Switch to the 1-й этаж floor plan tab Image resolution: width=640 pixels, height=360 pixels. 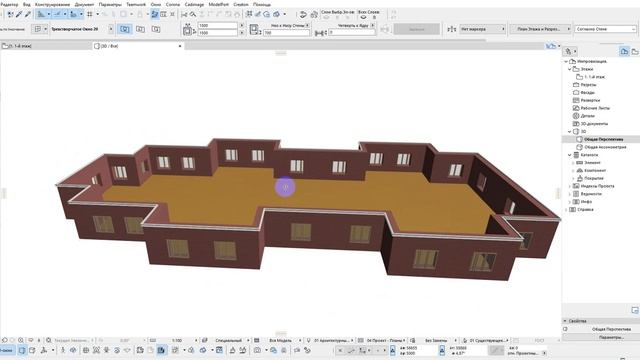pyautogui.click(x=46, y=46)
